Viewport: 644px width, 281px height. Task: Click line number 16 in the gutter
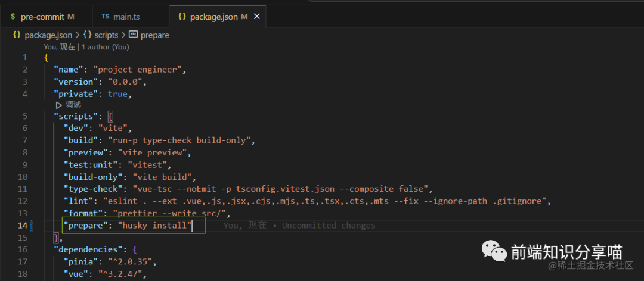pyautogui.click(x=23, y=249)
